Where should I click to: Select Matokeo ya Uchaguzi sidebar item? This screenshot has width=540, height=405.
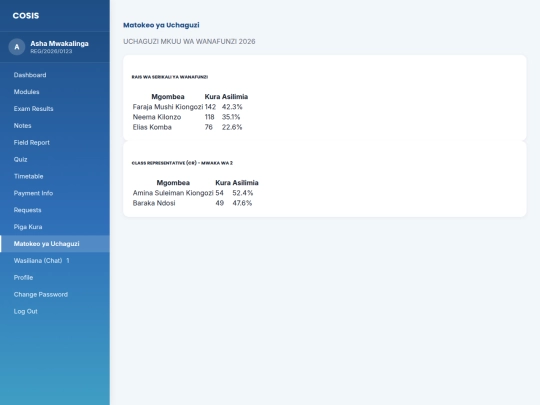point(55,244)
